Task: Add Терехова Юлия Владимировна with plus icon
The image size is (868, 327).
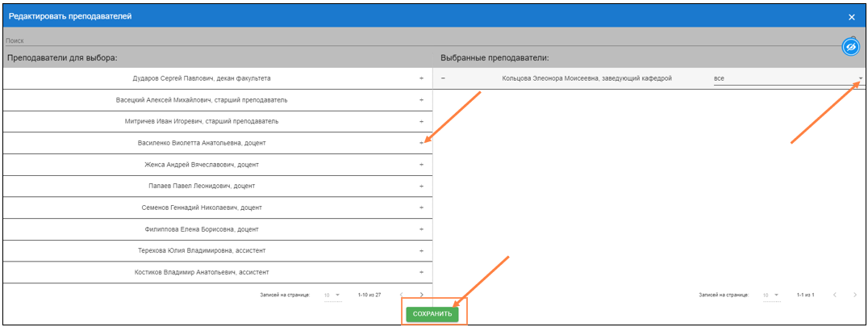Action: [x=421, y=251]
